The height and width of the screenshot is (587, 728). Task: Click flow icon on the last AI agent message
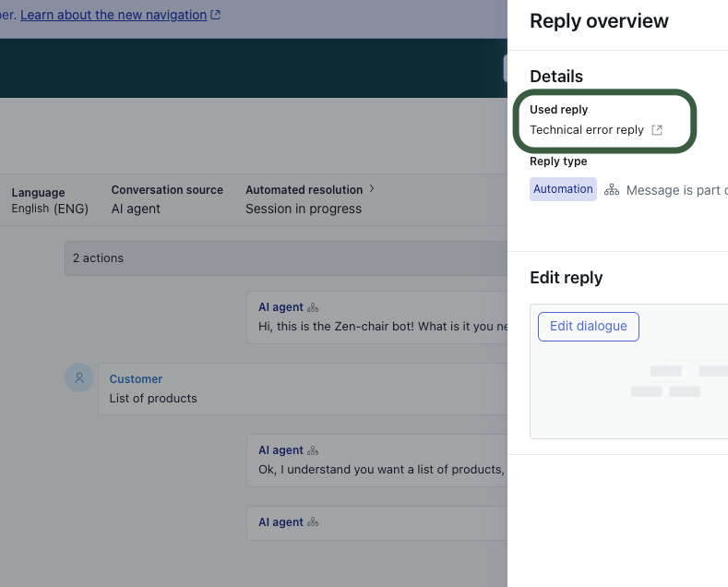click(313, 522)
